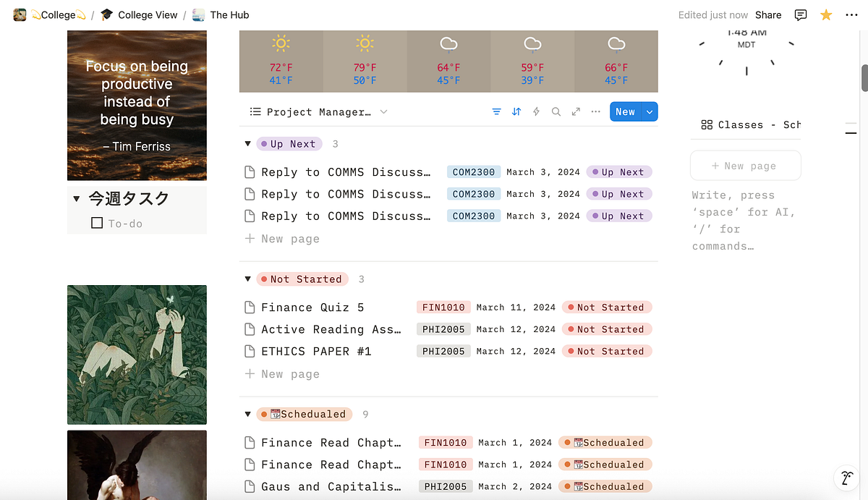Open dropdown arrow beside New button
This screenshot has width=868, height=500.
pyautogui.click(x=650, y=112)
